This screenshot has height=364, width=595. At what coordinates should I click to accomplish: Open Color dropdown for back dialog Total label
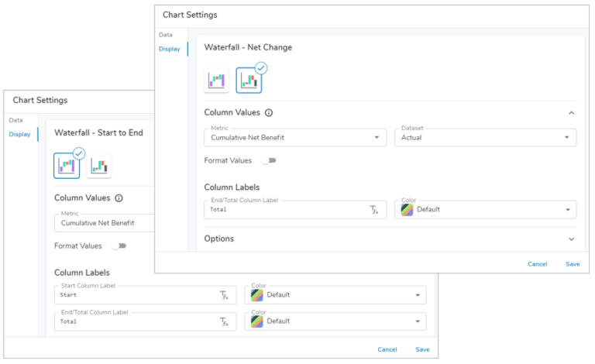[335, 321]
